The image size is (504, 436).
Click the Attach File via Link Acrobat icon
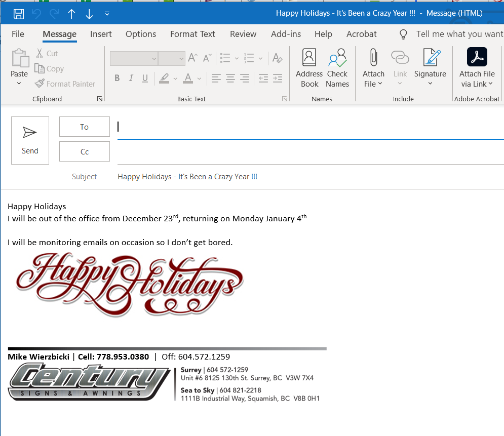coord(477,57)
